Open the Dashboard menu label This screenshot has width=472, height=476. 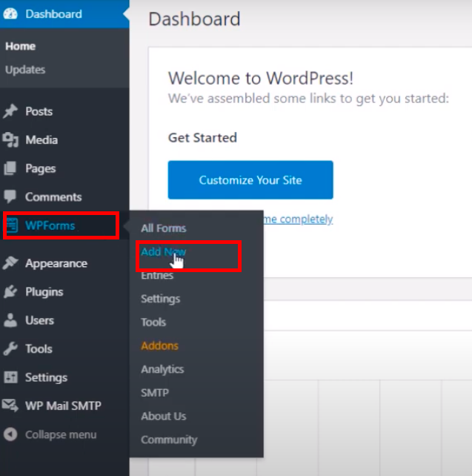[53, 14]
